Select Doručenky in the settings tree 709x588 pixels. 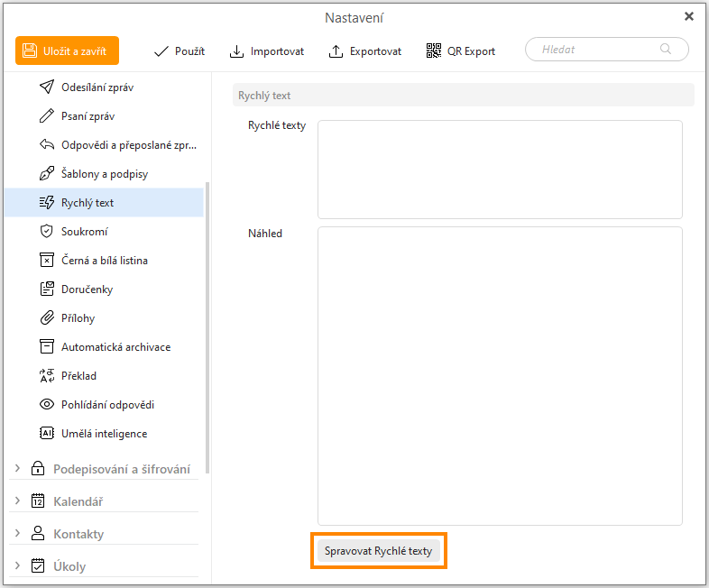(87, 289)
